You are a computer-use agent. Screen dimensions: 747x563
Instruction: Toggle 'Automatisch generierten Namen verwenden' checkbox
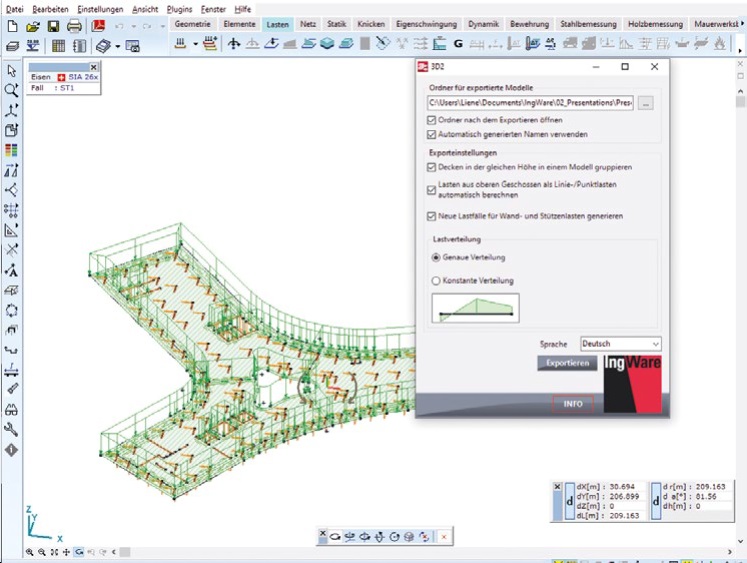coord(432,134)
